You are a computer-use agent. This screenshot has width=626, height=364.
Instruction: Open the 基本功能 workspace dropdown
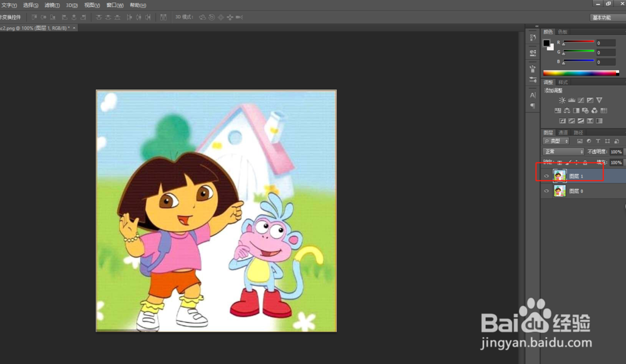608,18
